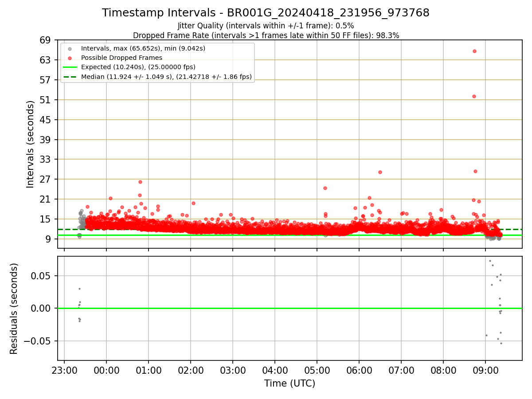
Task: Click the red outlier near 24 seconds around 05:10
Action: point(325,188)
